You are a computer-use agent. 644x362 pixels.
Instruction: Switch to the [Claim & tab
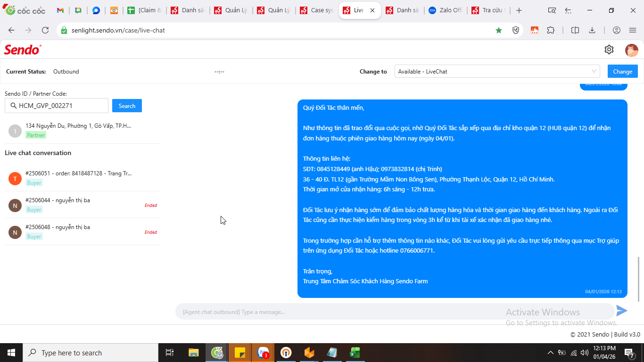[x=146, y=10]
